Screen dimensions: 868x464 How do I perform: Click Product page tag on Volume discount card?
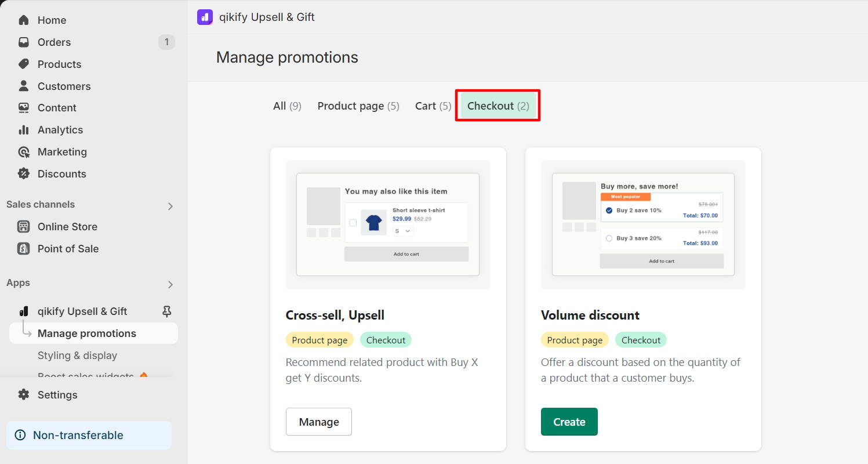click(x=575, y=340)
